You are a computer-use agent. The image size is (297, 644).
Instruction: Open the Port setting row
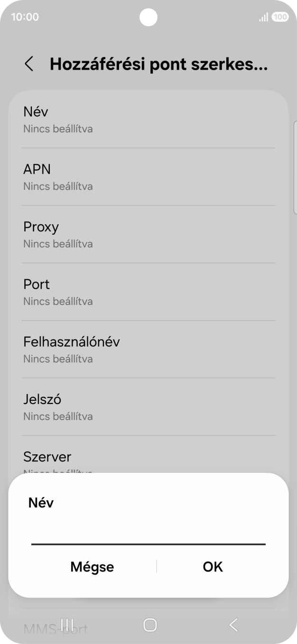tap(148, 292)
